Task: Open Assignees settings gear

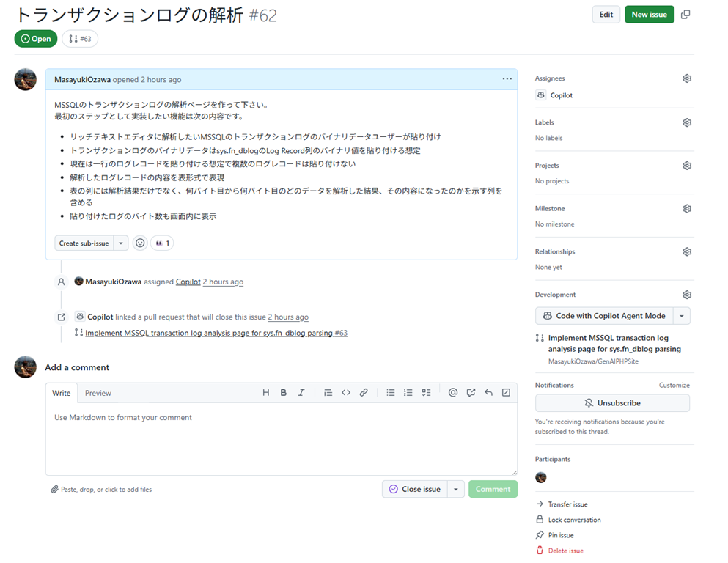Action: (x=687, y=78)
